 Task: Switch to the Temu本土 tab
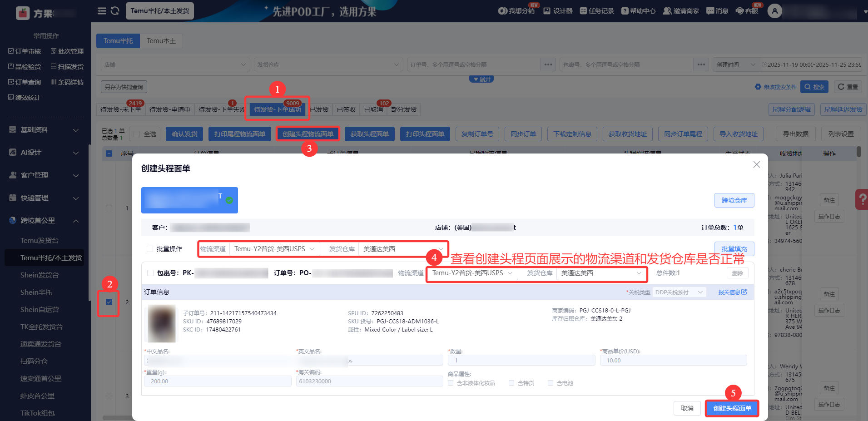click(161, 41)
